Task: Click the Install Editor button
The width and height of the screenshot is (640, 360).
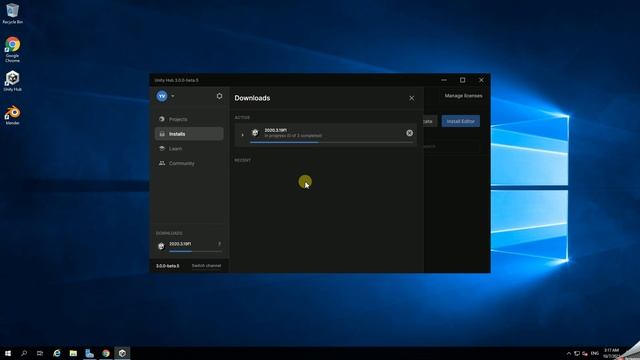Action: tap(460, 121)
